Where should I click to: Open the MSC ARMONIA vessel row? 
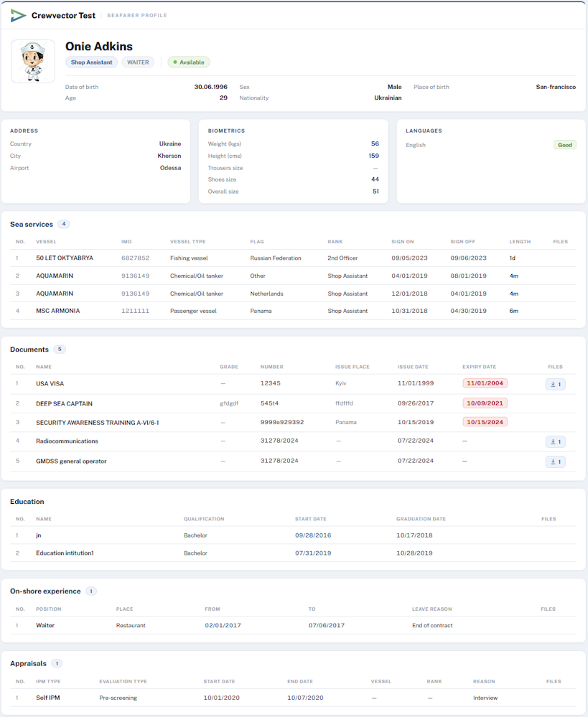tap(294, 311)
